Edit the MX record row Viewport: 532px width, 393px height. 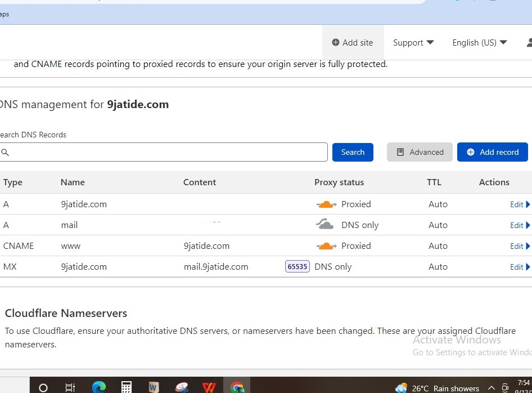(520, 267)
